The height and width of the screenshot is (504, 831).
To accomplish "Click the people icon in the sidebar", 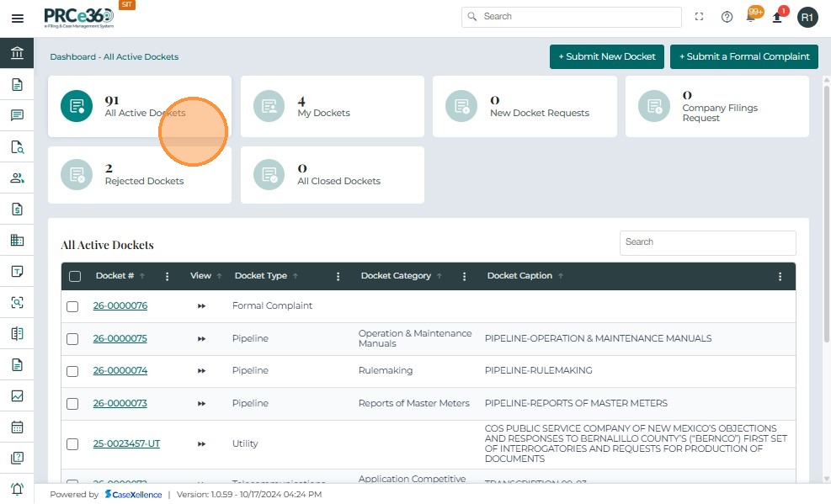I will coord(17,178).
